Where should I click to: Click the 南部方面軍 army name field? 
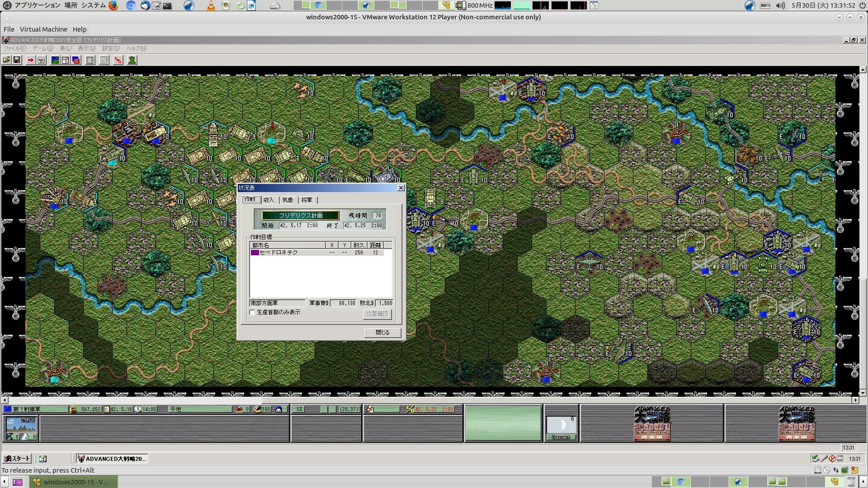click(x=277, y=303)
